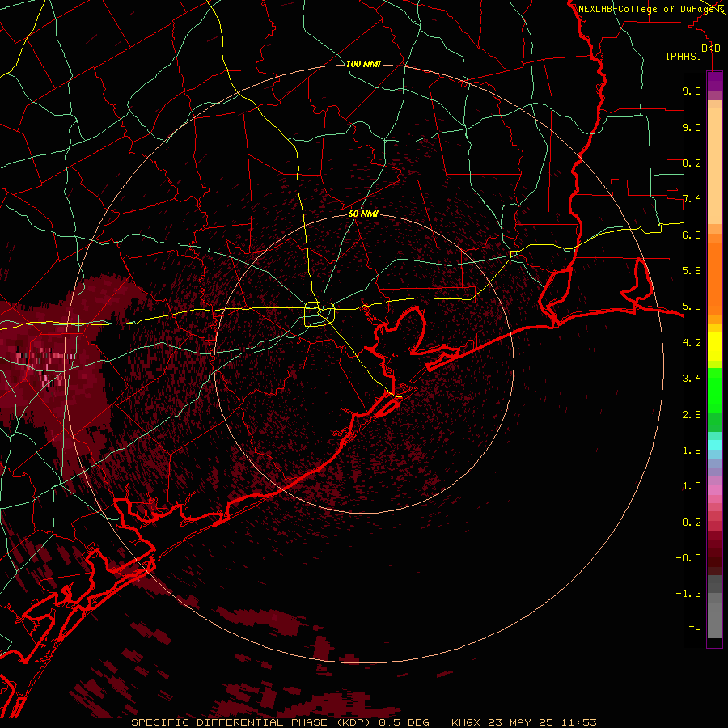The image size is (728, 728).
Task: Click the 1.8 legend value
Action: point(692,451)
